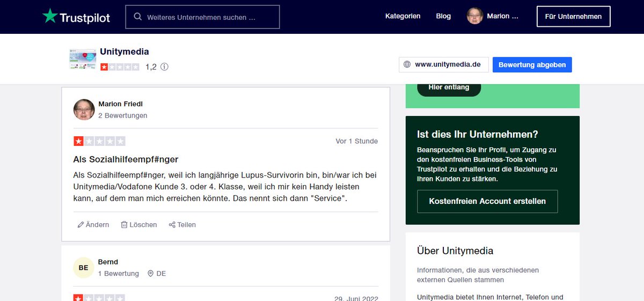Click the '2 Bewertungen' text
644x301 pixels.
(x=122, y=115)
